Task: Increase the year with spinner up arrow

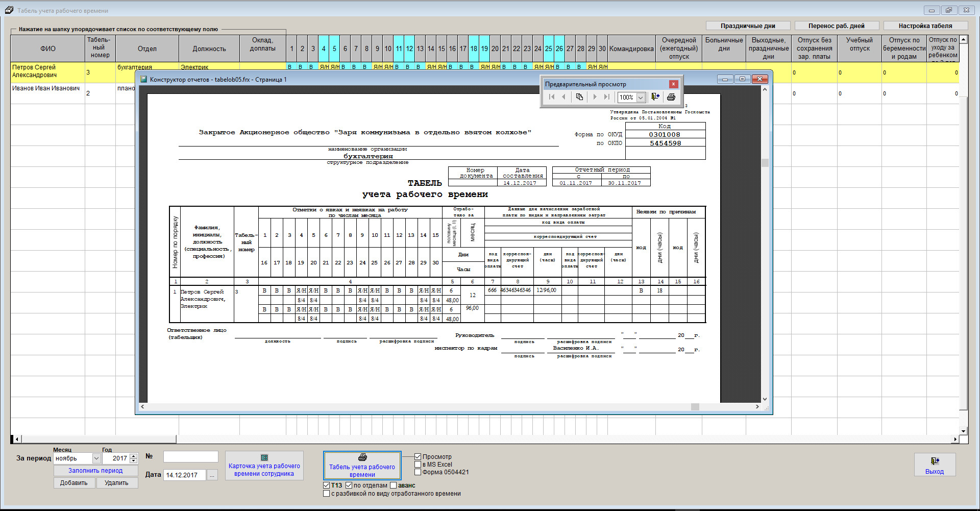Action: [x=134, y=456]
